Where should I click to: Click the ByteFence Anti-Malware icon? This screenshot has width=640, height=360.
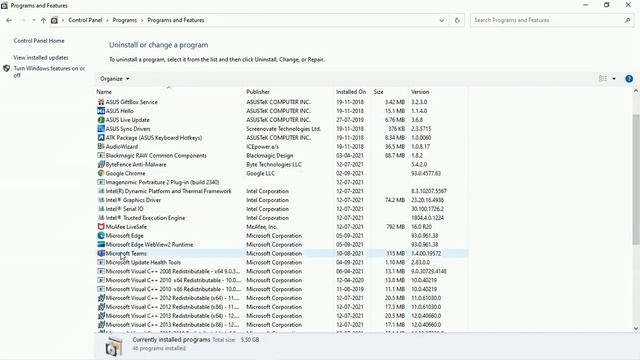coord(101,164)
